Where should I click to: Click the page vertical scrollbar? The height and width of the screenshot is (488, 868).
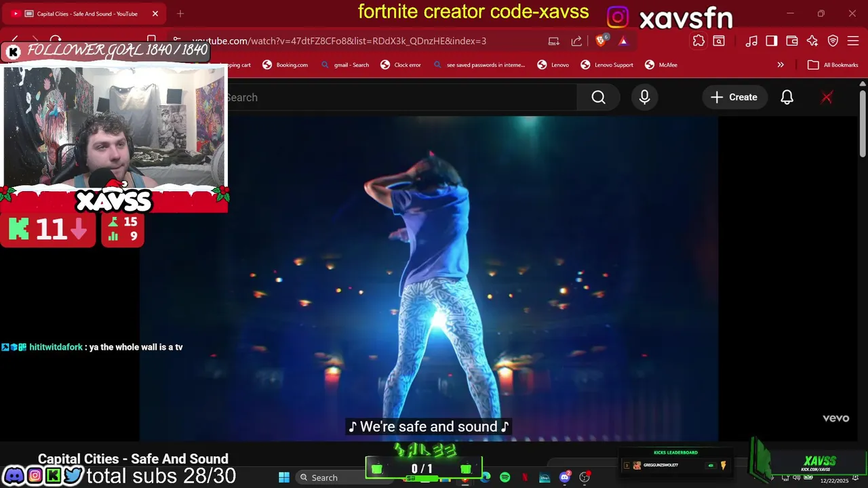coord(863,125)
